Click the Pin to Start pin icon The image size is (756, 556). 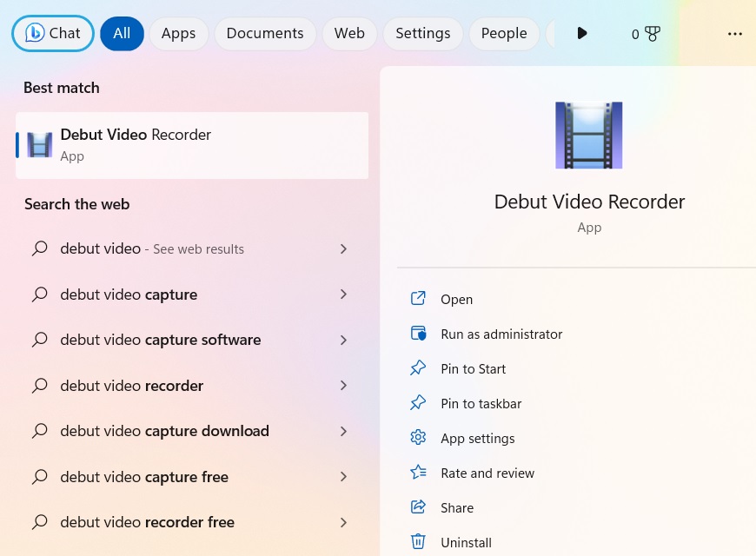(418, 368)
